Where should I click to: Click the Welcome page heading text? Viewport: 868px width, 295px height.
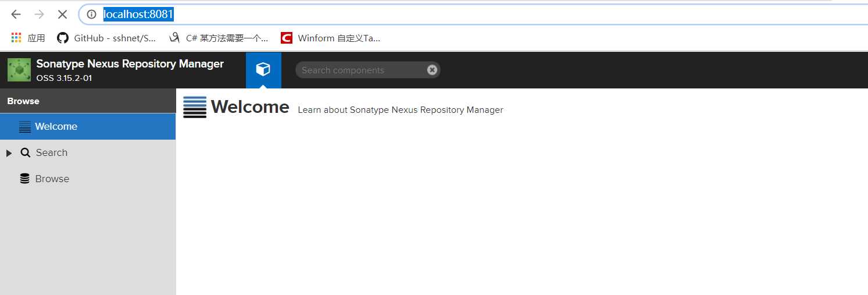pyautogui.click(x=250, y=107)
